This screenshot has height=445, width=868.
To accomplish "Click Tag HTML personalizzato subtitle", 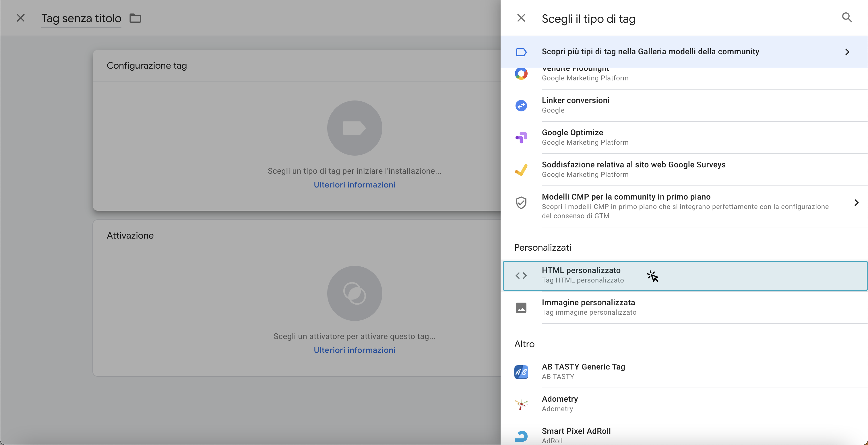I will click(583, 280).
